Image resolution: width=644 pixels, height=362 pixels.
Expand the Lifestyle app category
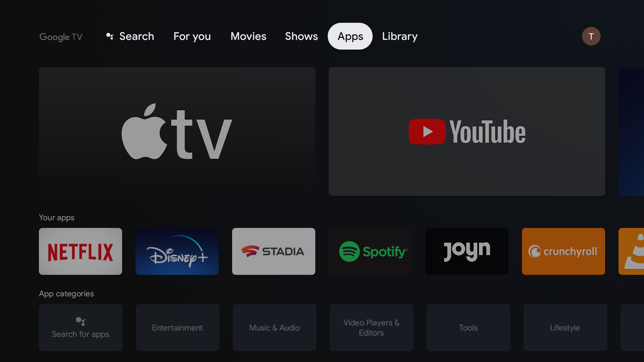[x=565, y=327]
